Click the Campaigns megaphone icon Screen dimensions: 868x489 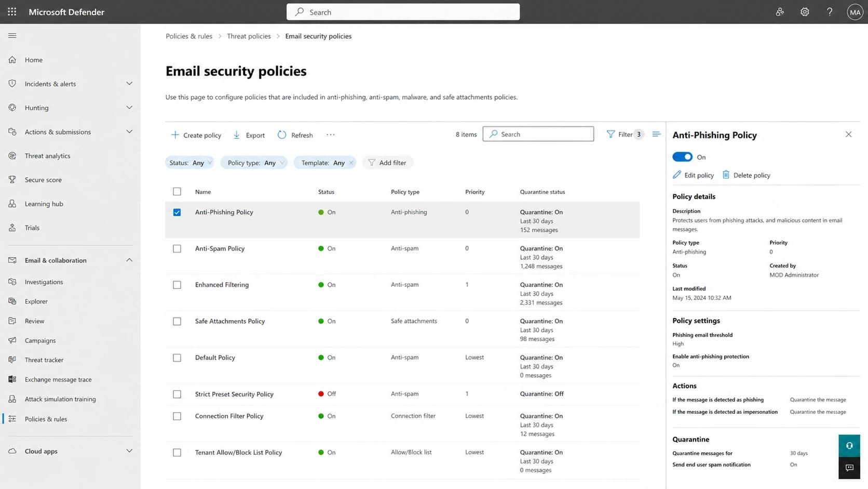[12, 340]
